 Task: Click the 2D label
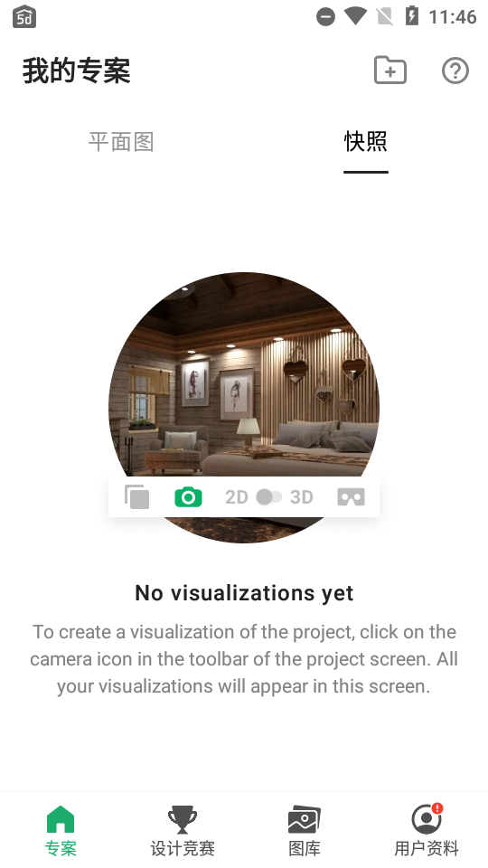click(236, 497)
